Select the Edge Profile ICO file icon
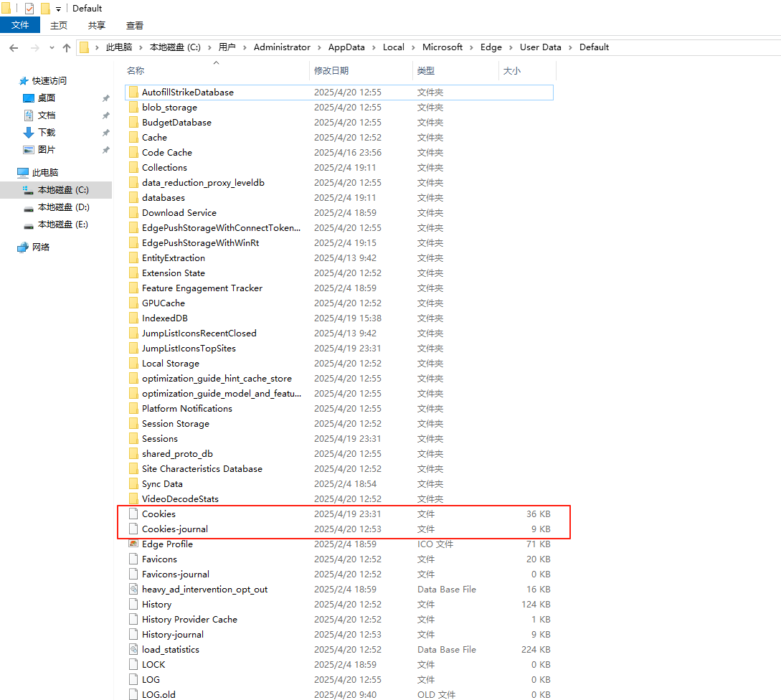781x700 pixels. [133, 544]
